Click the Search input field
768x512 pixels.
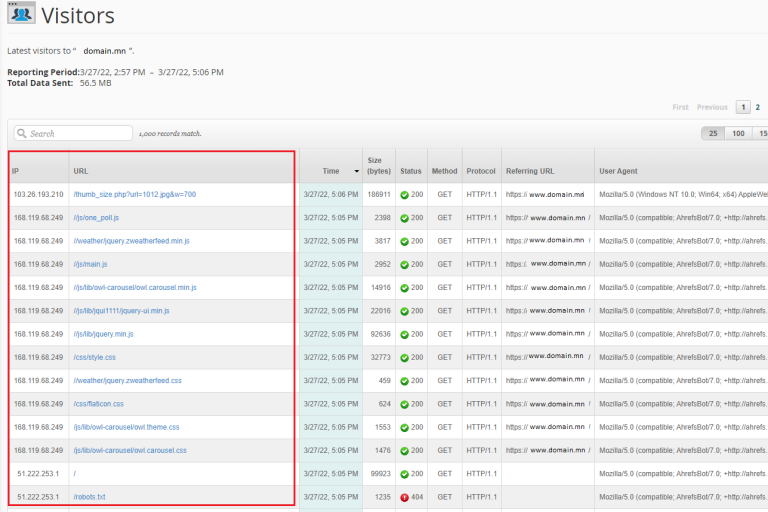[x=73, y=133]
